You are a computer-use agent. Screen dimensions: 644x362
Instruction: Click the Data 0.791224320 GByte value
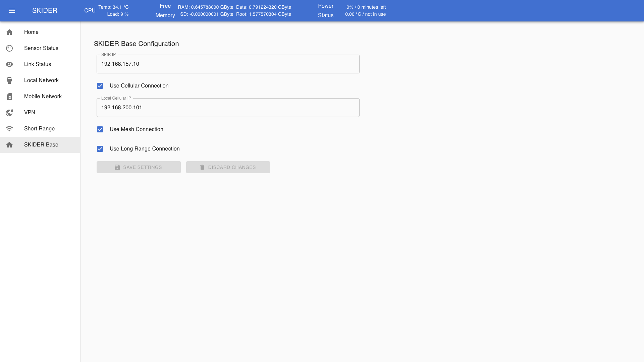point(264,7)
